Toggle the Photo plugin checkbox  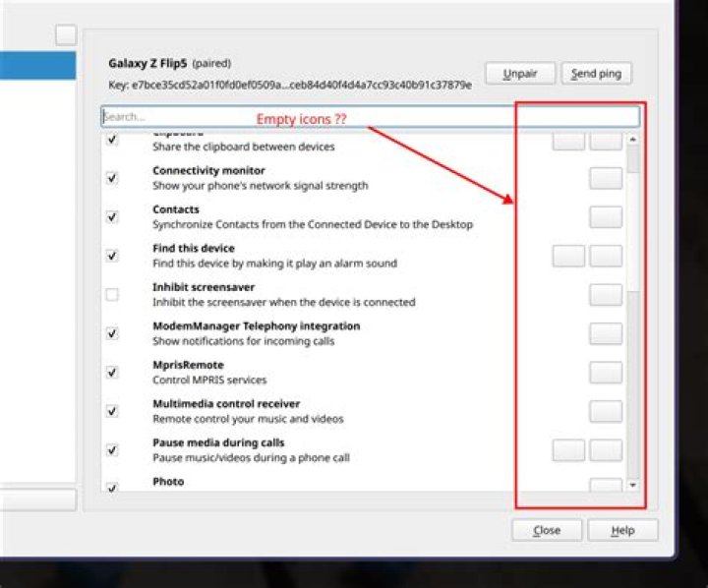112,487
